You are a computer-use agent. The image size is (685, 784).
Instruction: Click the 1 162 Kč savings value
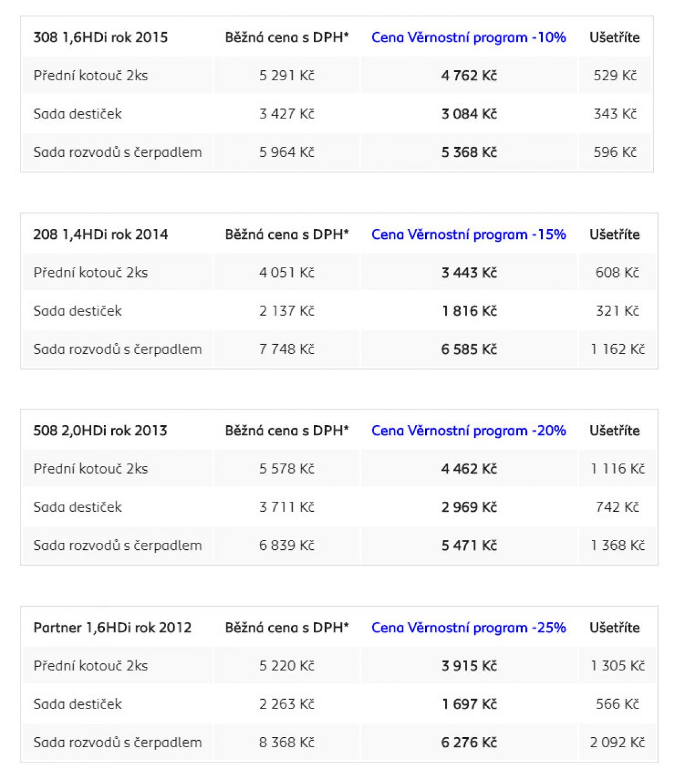pos(618,350)
